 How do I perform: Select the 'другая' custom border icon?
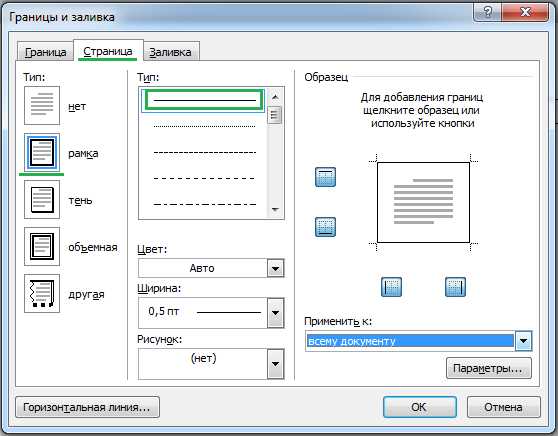point(42,293)
